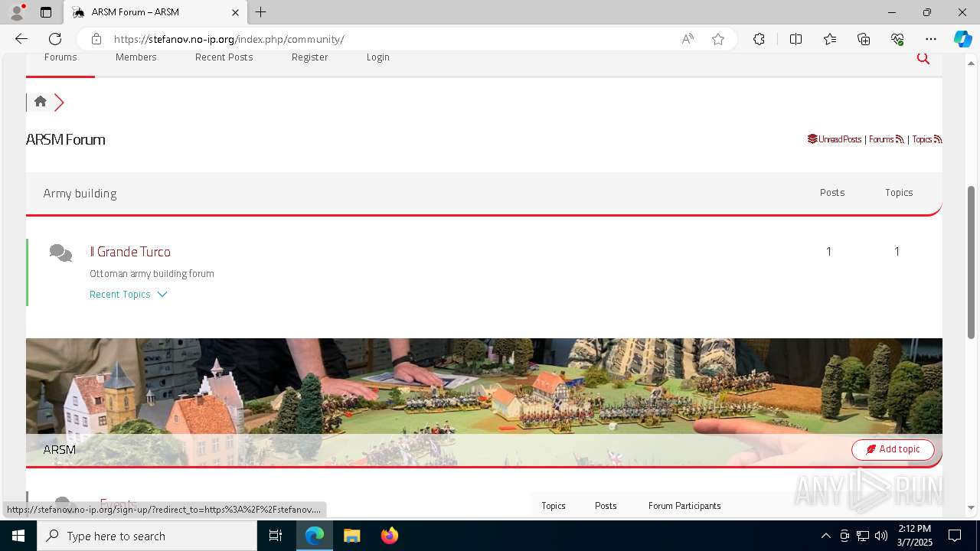Select the Members menu item
The width and height of the screenshot is (980, 551).
136,57
